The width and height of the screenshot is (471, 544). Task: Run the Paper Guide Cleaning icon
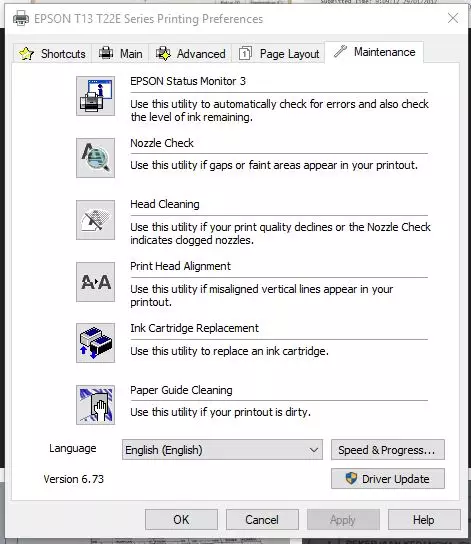click(95, 405)
